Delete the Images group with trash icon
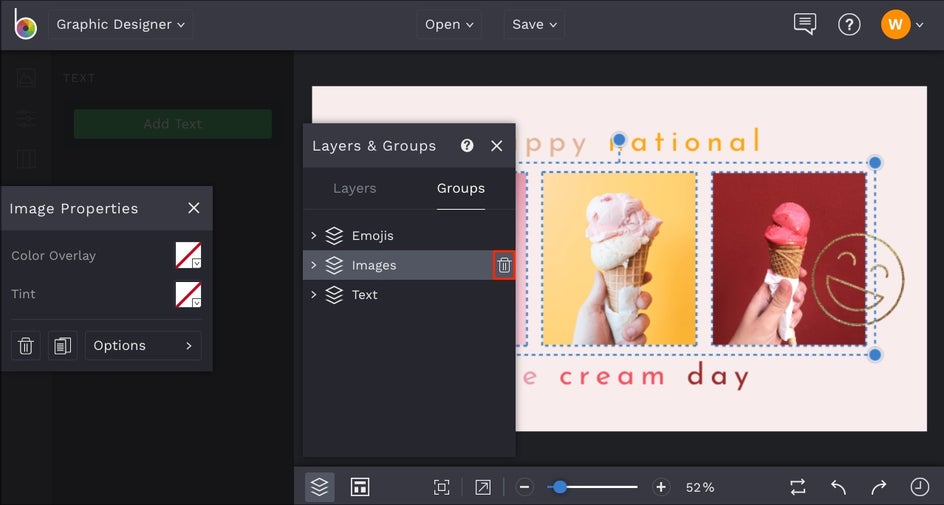This screenshot has width=944, height=505. 504,265
